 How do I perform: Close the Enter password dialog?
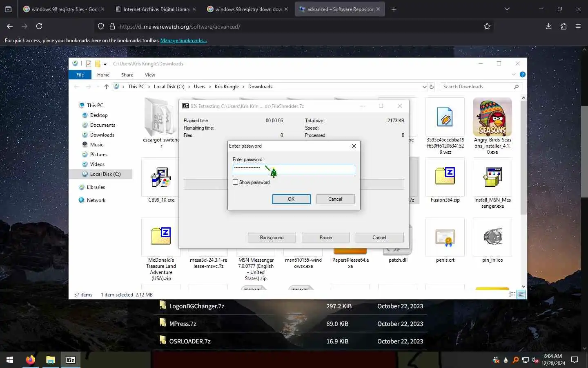point(354,146)
